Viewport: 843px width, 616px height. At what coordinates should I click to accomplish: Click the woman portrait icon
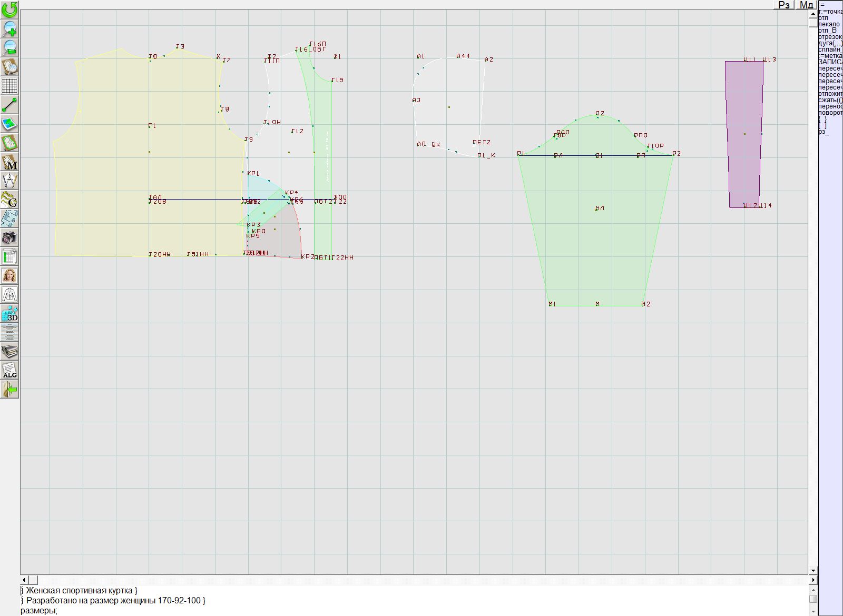coord(9,275)
